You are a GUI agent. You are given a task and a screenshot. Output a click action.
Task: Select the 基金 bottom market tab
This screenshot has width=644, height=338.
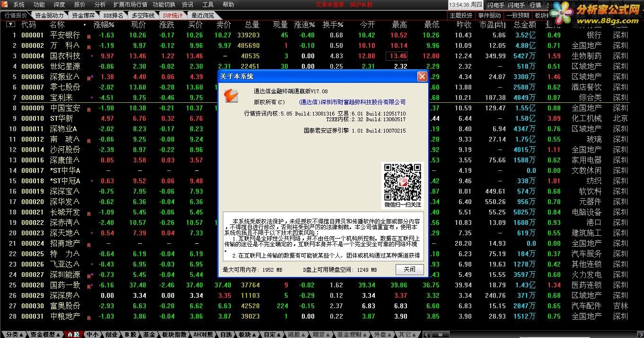coord(149,334)
